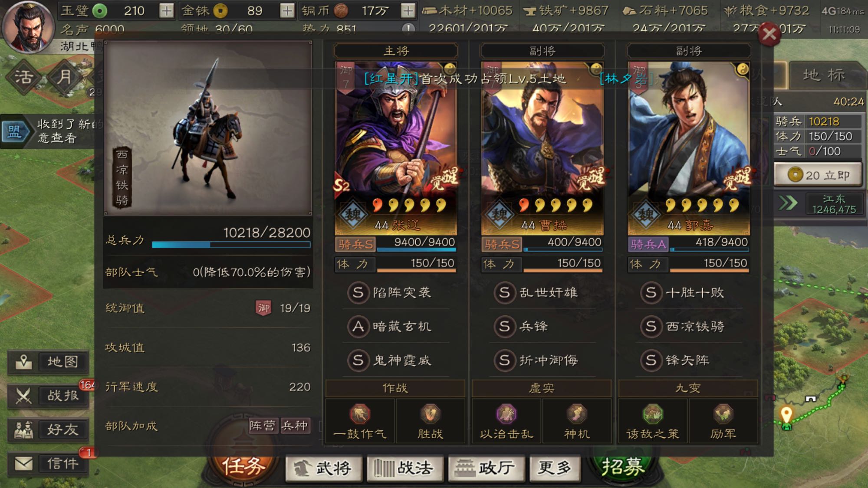Viewport: 868px width, 488px height.
Task: Close the troop panel with red X
Action: point(769,34)
